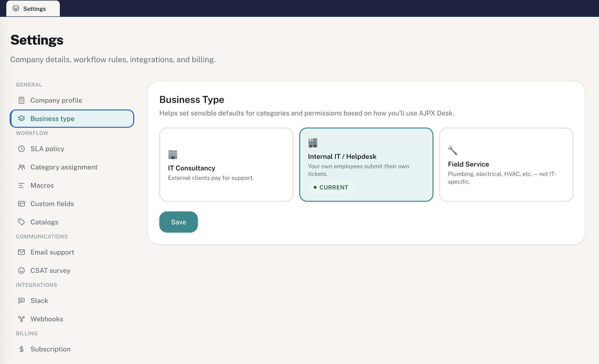This screenshot has height=364, width=599.
Task: Click the Company profile document icon
Action: pos(21,100)
